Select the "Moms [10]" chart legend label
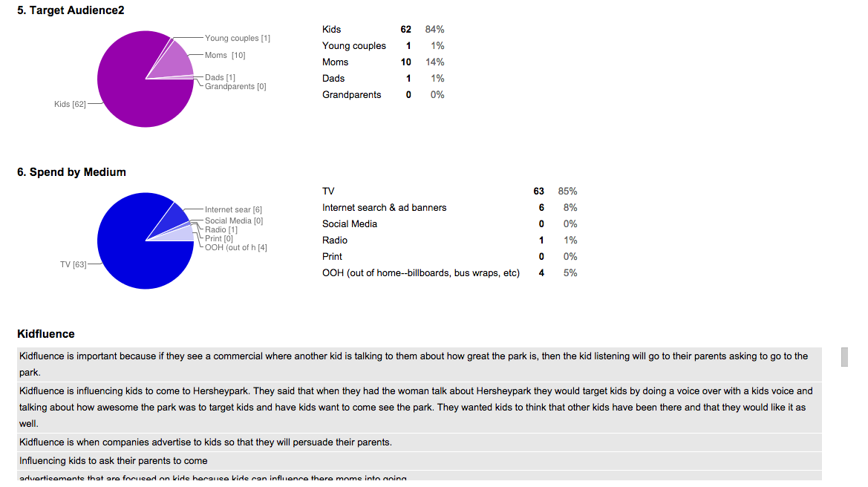Screen dimensions: 868x487 coord(225,56)
